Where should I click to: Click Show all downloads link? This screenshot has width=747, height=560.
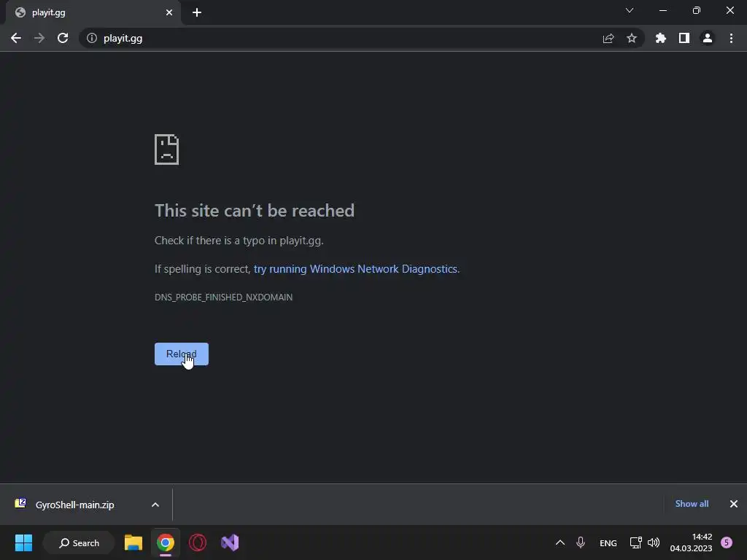coord(692,504)
